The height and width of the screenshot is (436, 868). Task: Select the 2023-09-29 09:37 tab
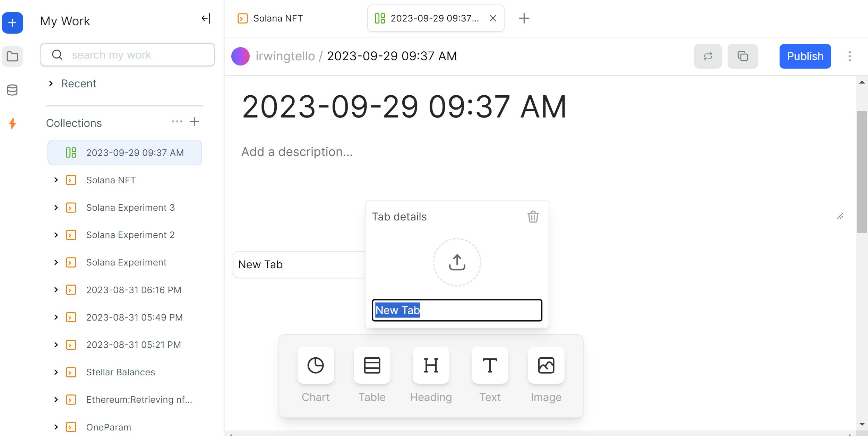pos(434,18)
